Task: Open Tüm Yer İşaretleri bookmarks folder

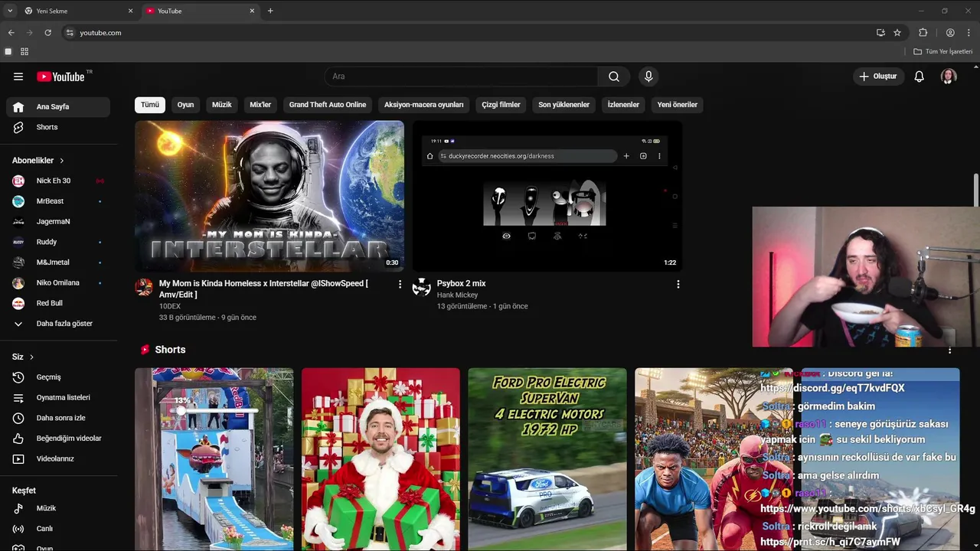Action: pyautogui.click(x=943, y=51)
